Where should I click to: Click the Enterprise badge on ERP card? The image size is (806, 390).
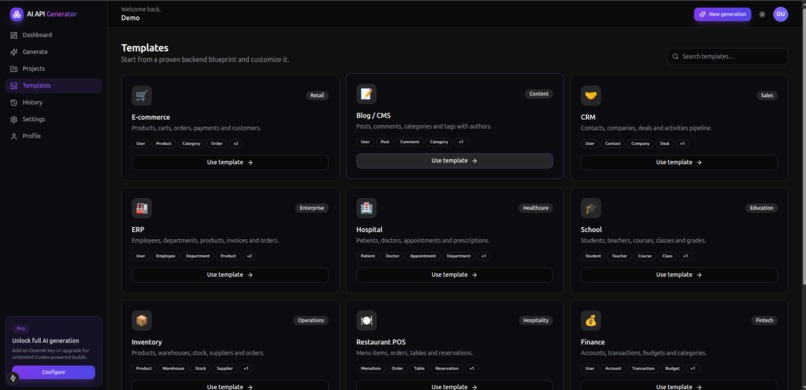click(x=312, y=208)
